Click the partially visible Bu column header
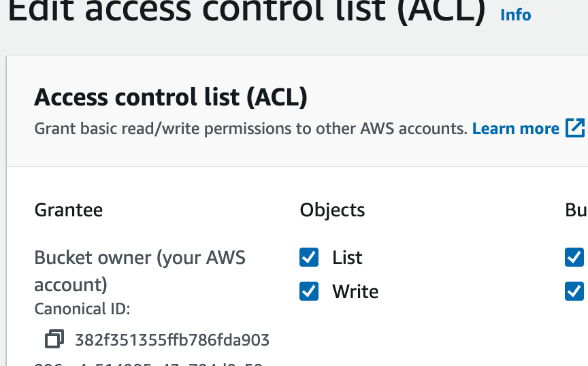Screen dimensions: 588x366 [576, 210]
